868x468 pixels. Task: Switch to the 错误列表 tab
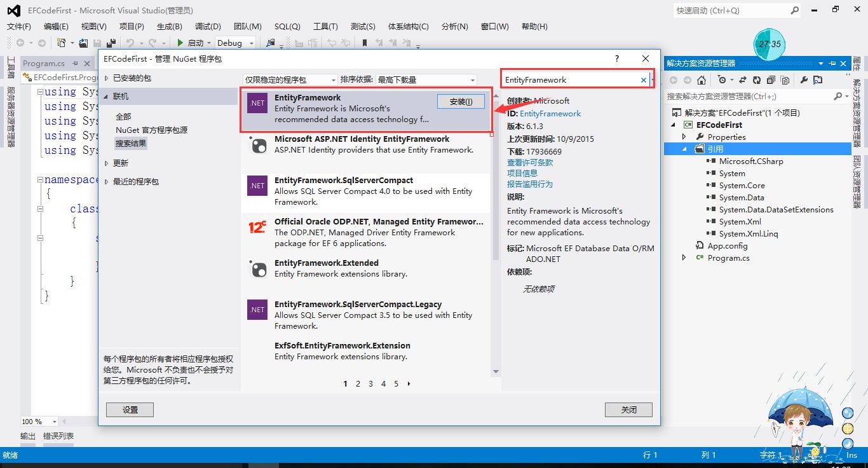(x=58, y=436)
